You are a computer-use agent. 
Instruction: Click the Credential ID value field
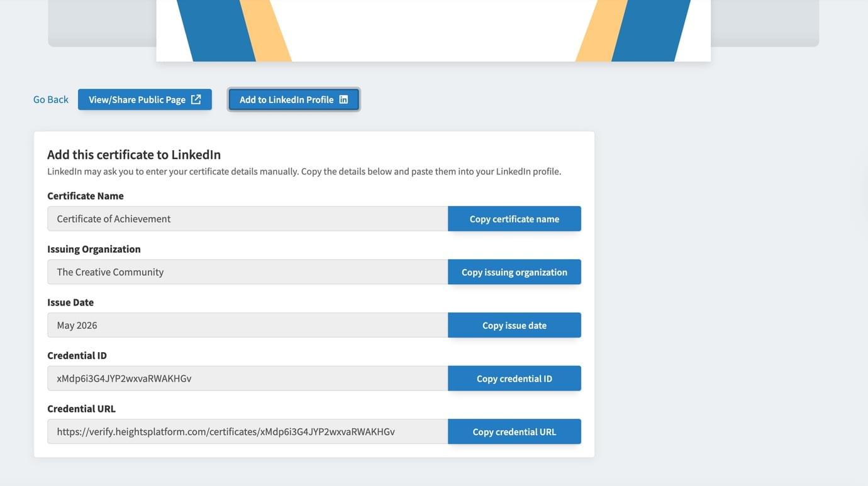(248, 378)
